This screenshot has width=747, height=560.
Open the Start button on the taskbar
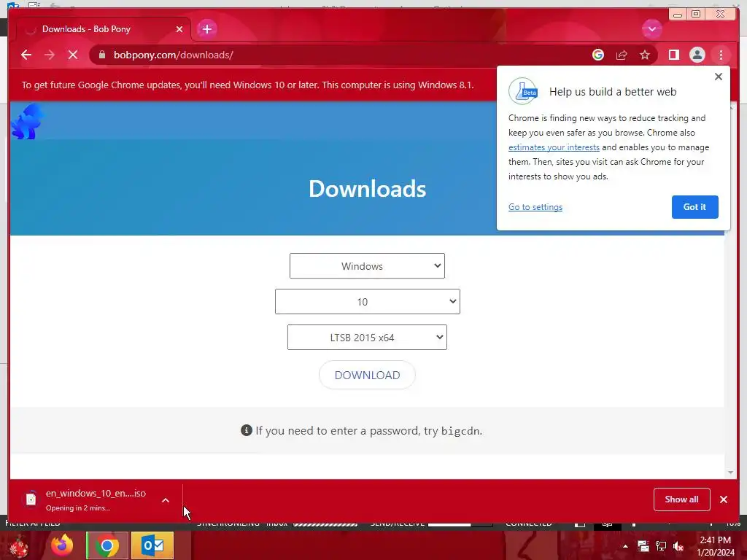click(x=19, y=545)
